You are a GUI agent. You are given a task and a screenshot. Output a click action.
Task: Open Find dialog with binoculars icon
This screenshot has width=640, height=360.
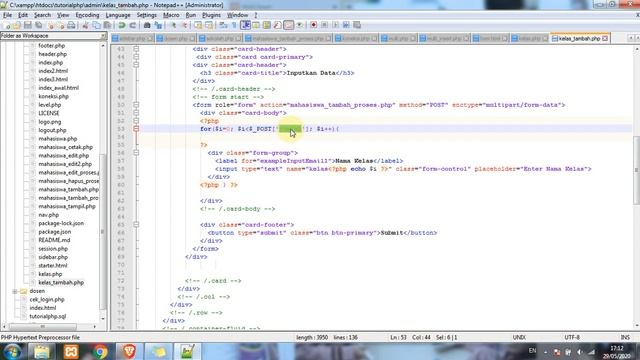pyautogui.click(x=147, y=25)
